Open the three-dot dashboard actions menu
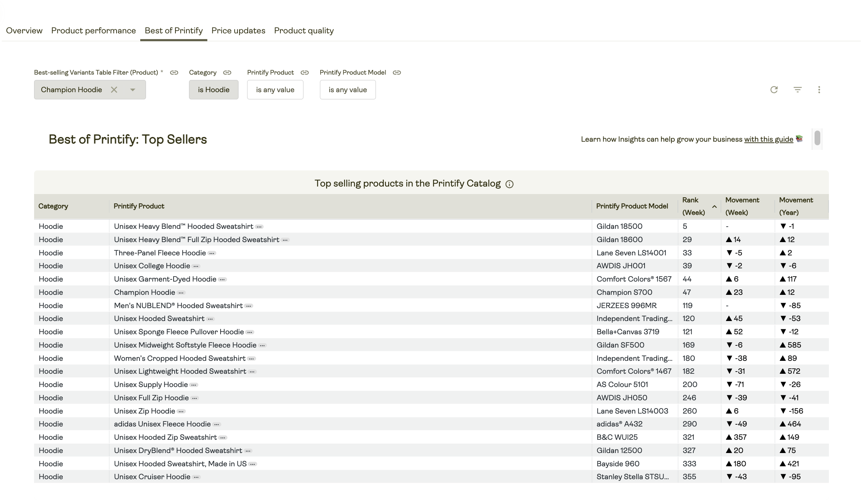The image size is (868, 500). tap(819, 90)
